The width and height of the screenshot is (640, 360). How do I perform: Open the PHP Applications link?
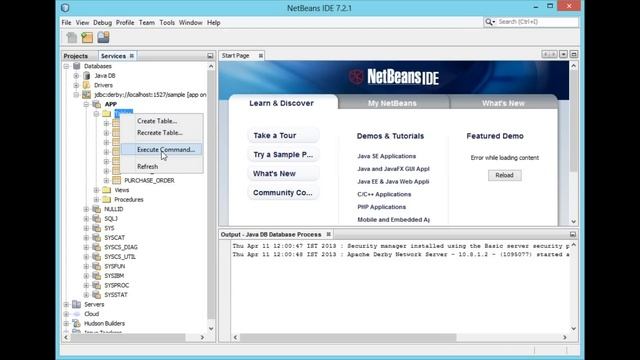click(382, 207)
